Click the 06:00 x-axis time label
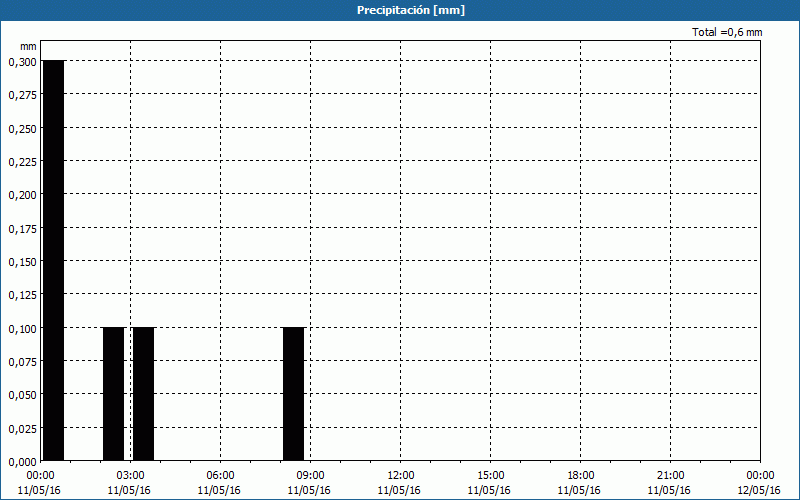800x500 pixels. (x=220, y=476)
